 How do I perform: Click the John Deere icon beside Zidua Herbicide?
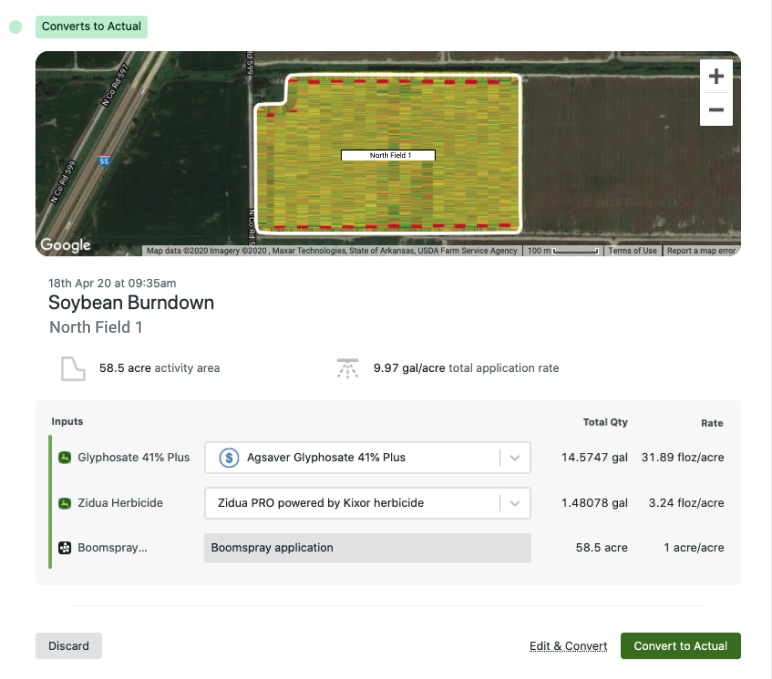click(64, 503)
